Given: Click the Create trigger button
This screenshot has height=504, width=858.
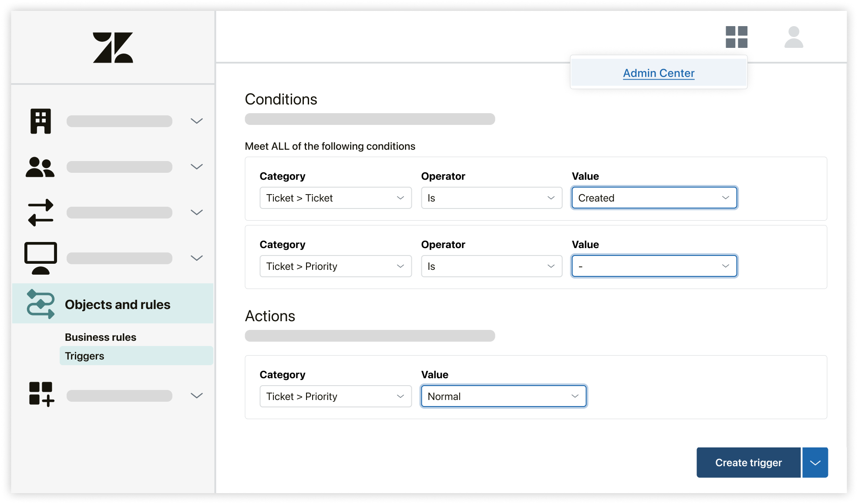Looking at the screenshot, I should pyautogui.click(x=750, y=462).
